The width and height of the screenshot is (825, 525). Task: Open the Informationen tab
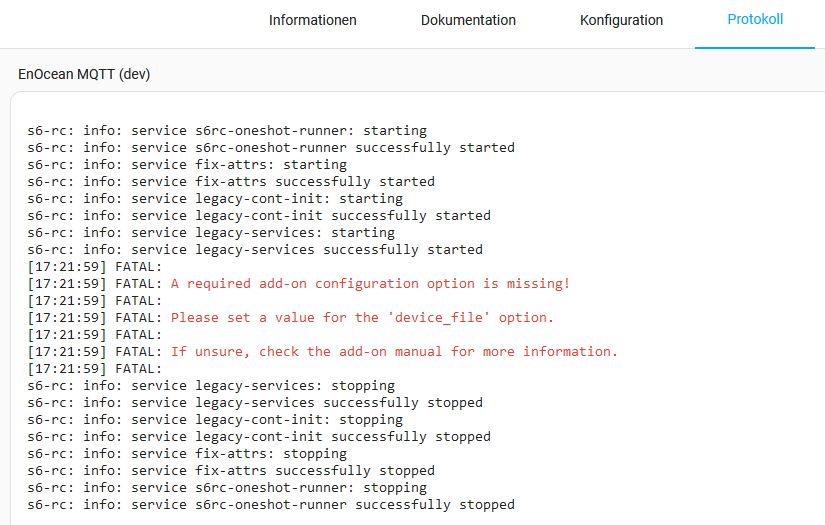pyautogui.click(x=312, y=20)
